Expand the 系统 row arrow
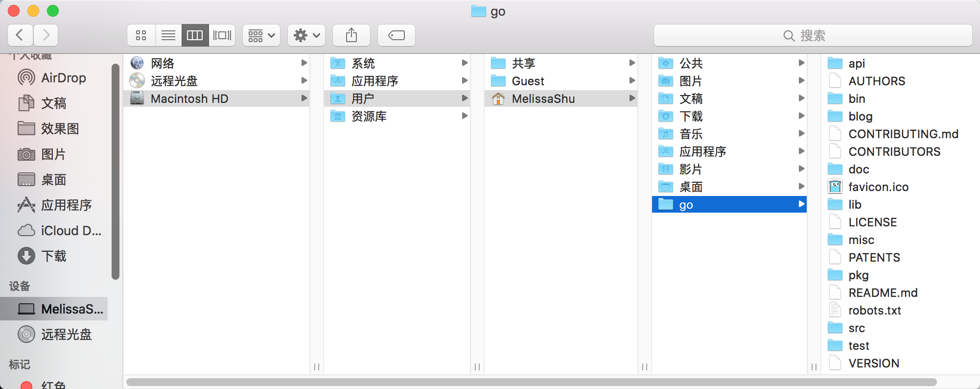980x389 pixels. [x=465, y=63]
